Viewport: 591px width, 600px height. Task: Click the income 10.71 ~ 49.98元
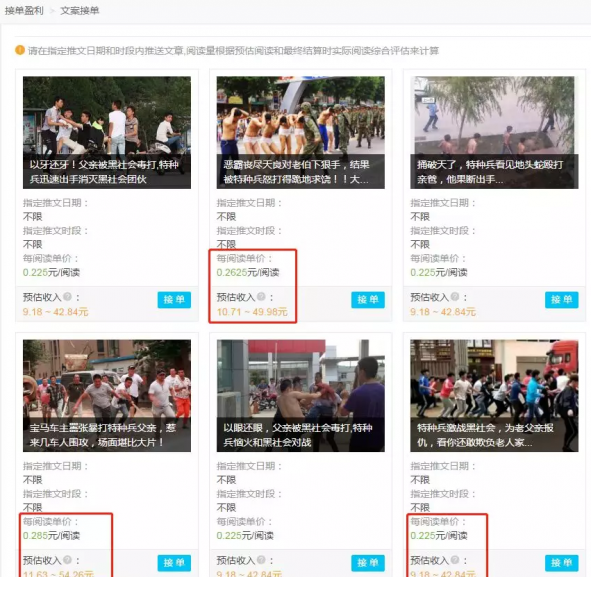point(252,312)
